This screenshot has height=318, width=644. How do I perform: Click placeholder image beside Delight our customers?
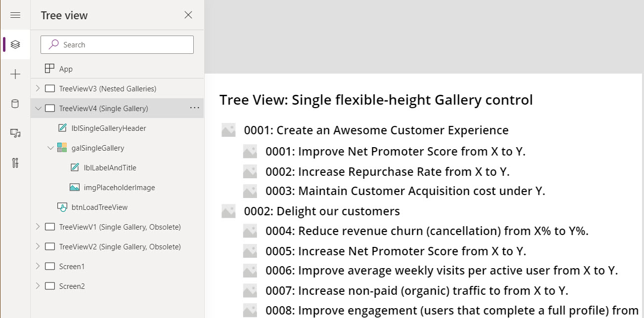click(x=228, y=211)
